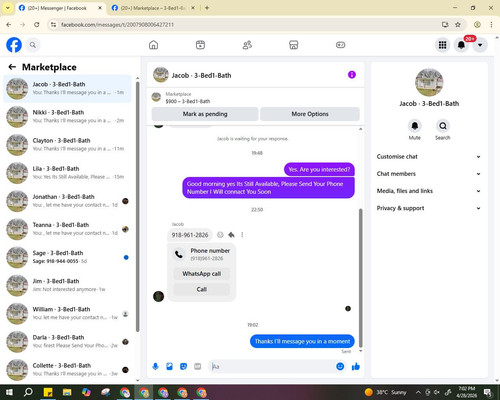
Task: Open the Marketplace icon in top navigation
Action: [x=294, y=45]
